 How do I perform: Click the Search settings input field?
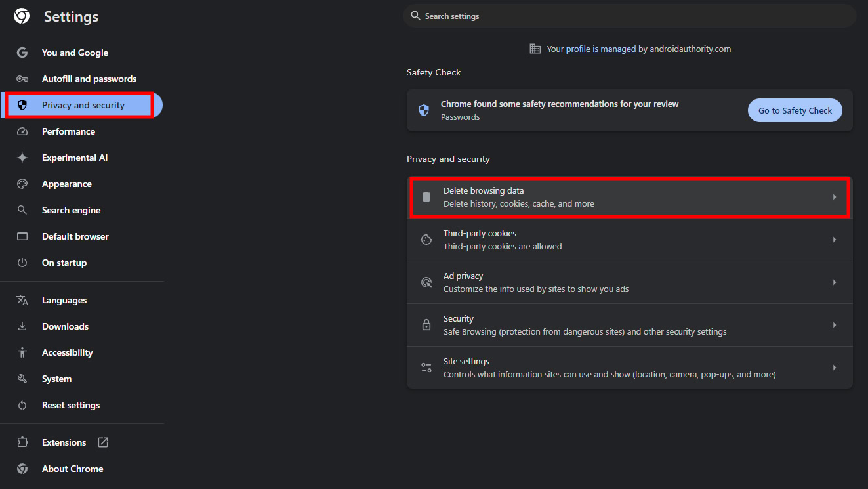630,16
